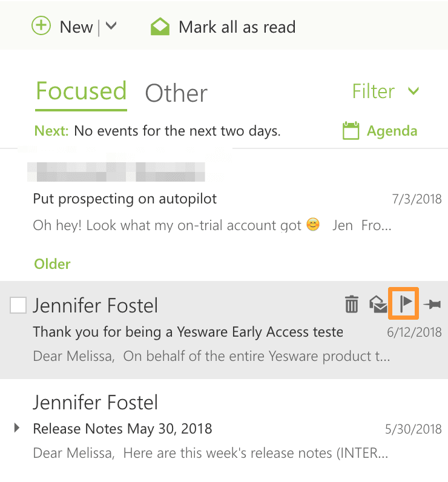Click the New button label

tap(76, 27)
